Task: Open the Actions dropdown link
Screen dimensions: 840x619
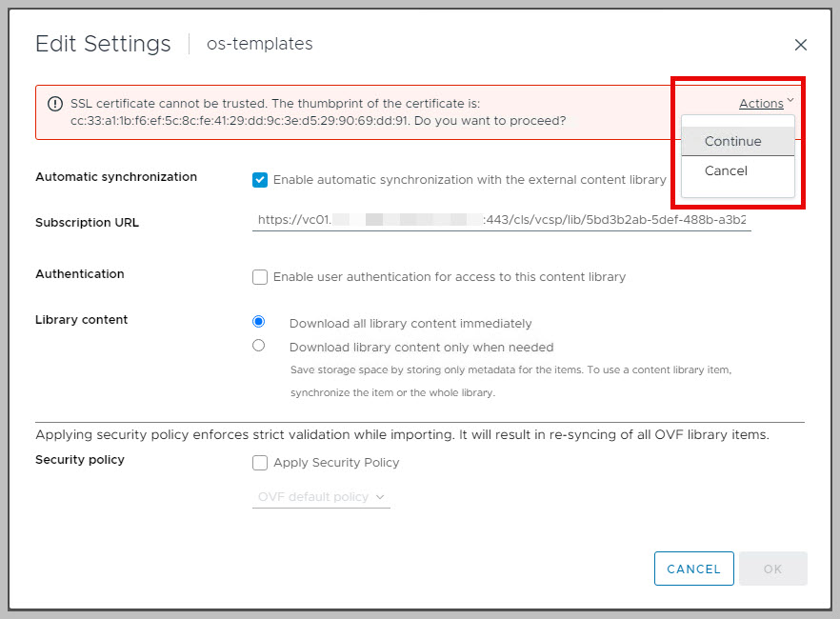Action: (761, 104)
